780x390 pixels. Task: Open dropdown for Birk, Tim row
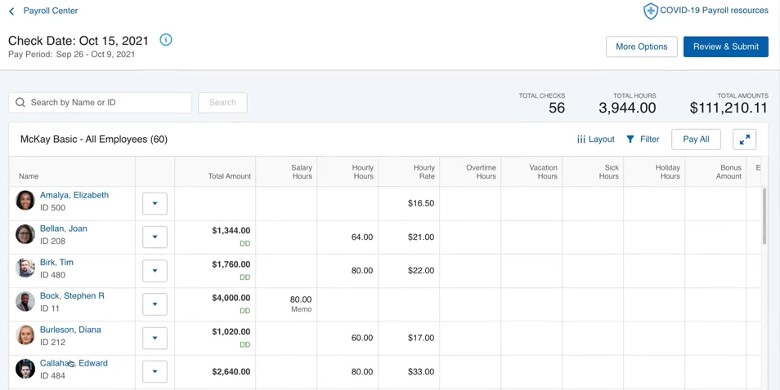(x=155, y=271)
